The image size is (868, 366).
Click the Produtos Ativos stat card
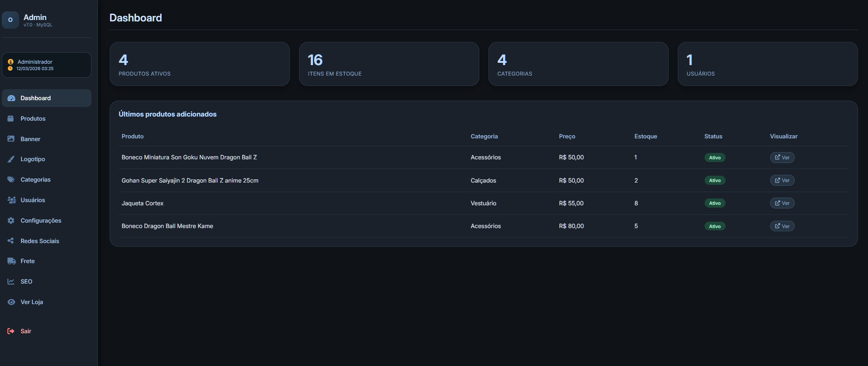(199, 64)
